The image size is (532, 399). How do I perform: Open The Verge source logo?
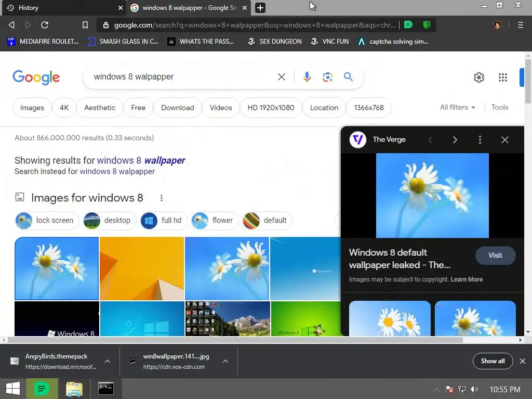357,139
